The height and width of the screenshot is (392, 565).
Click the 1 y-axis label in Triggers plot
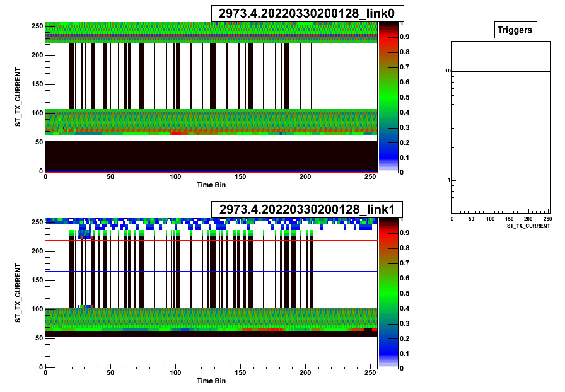pyautogui.click(x=449, y=180)
